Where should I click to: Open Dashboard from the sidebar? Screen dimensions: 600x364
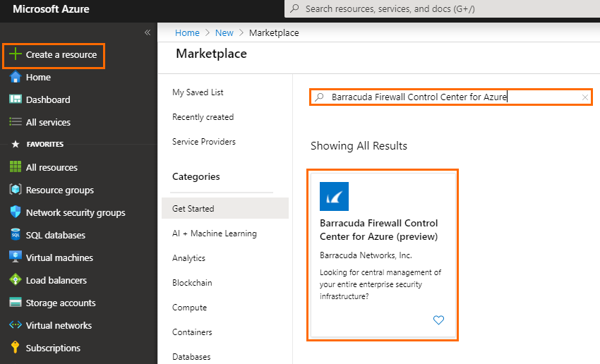click(x=48, y=99)
